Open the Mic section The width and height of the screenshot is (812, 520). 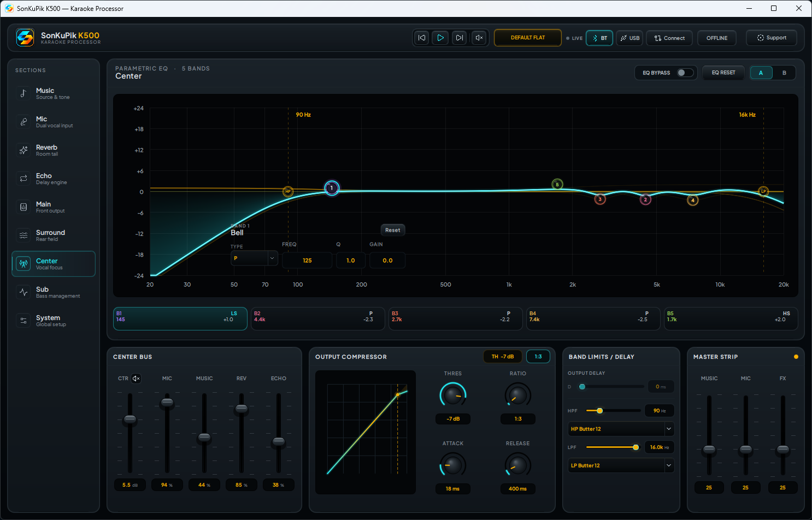point(54,122)
